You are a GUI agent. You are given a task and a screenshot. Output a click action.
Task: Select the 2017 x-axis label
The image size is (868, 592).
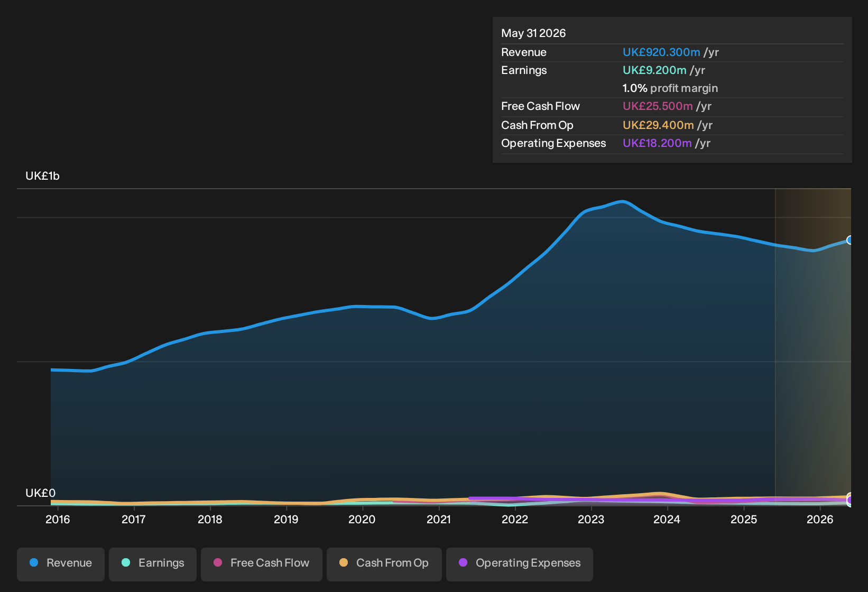click(x=134, y=520)
